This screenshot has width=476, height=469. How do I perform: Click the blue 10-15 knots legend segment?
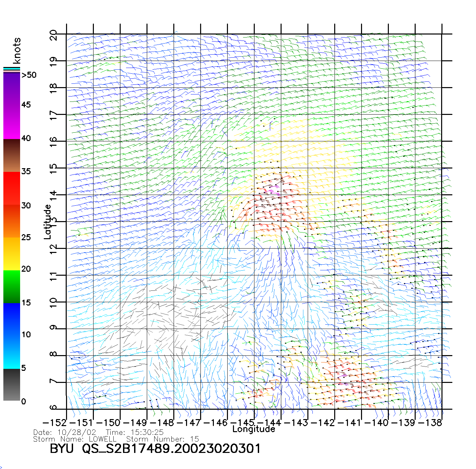tap(12, 319)
